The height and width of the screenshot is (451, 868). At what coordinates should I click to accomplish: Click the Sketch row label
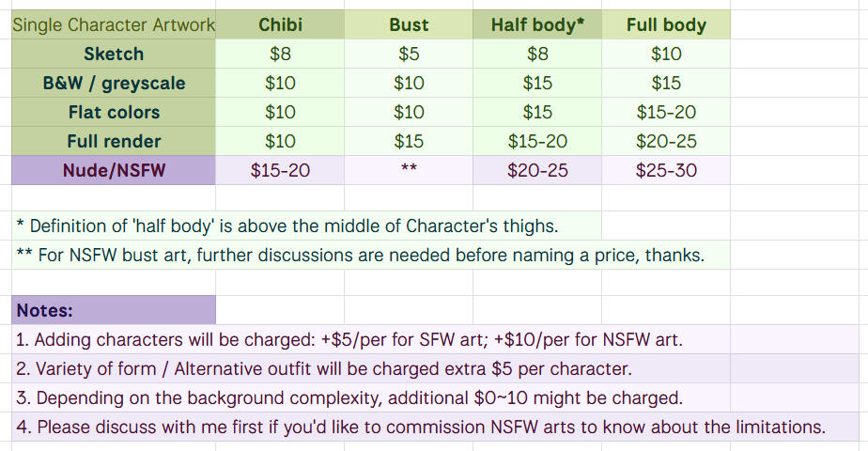pyautogui.click(x=114, y=54)
